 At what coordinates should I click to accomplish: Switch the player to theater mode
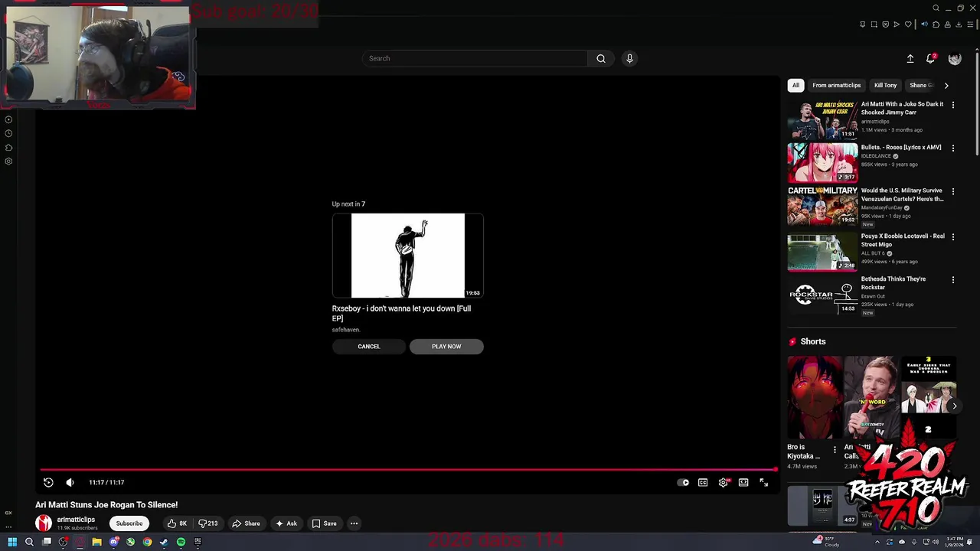click(743, 482)
